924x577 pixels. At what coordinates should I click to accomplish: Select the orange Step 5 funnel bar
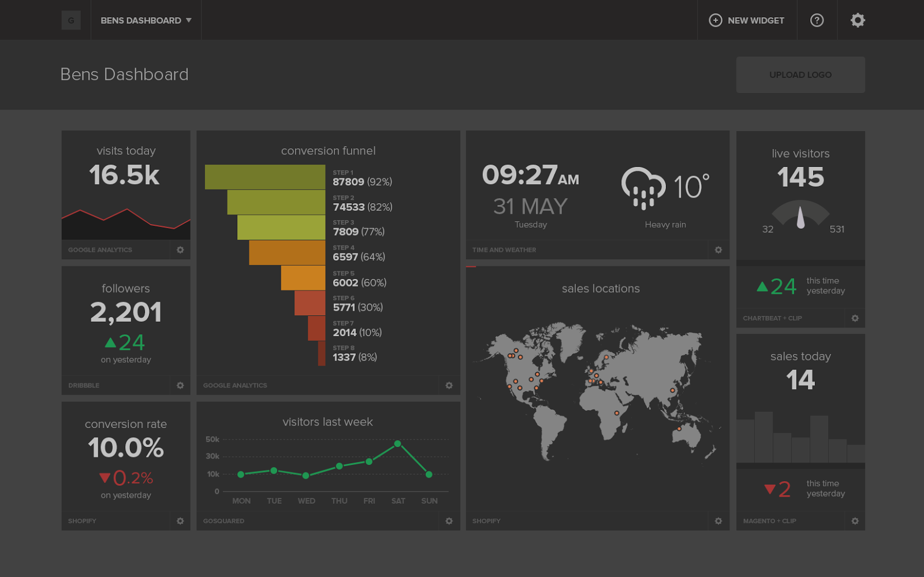(x=303, y=278)
